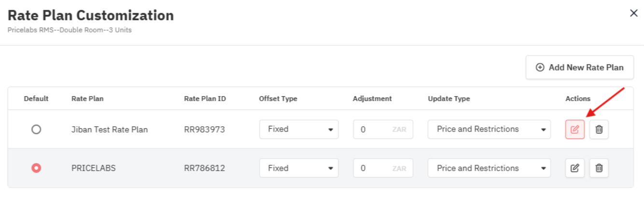Click the Update Type column header
This screenshot has width=644, height=207.
448,99
